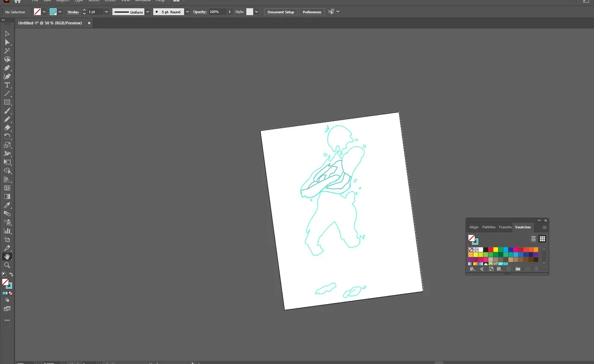Activate the Fill box in toolbar
Viewport: 594px width, 364px height.
click(x=5, y=282)
